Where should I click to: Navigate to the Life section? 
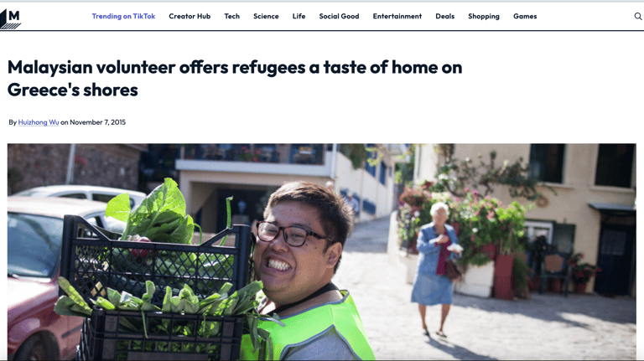pos(299,17)
